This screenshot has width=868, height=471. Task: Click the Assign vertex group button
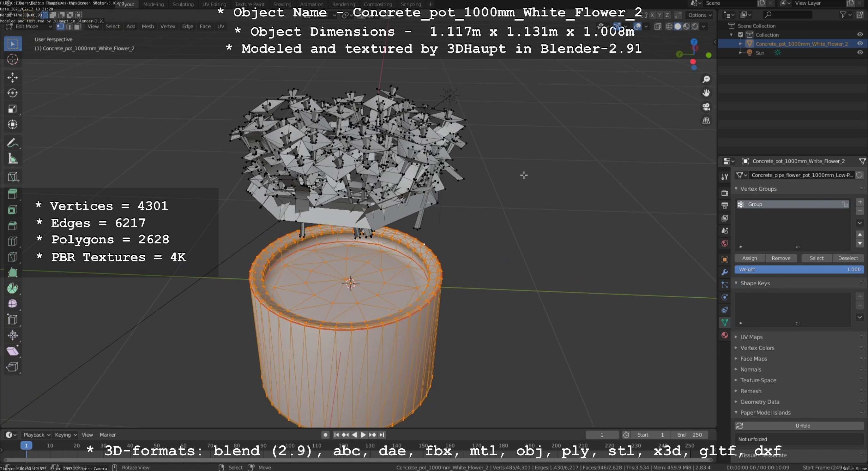click(750, 258)
